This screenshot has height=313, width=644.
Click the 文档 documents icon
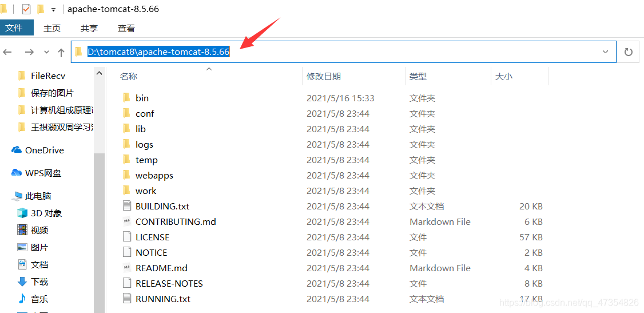point(22,264)
